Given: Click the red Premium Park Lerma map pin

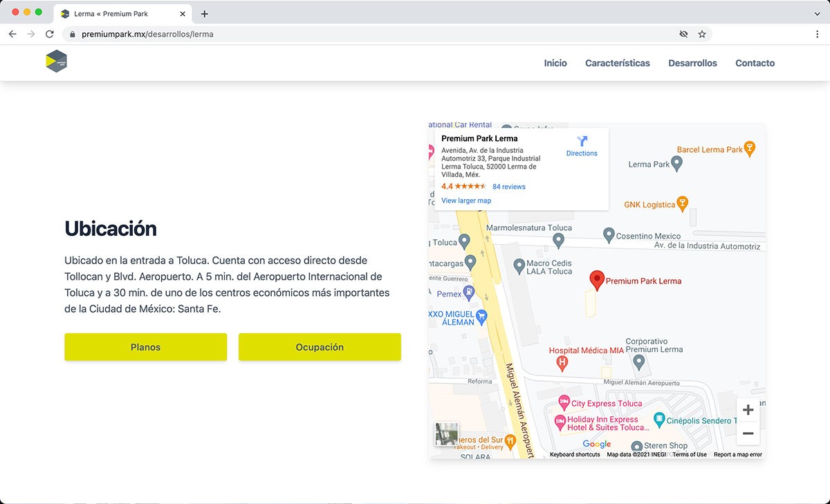Looking at the screenshot, I should [597, 280].
